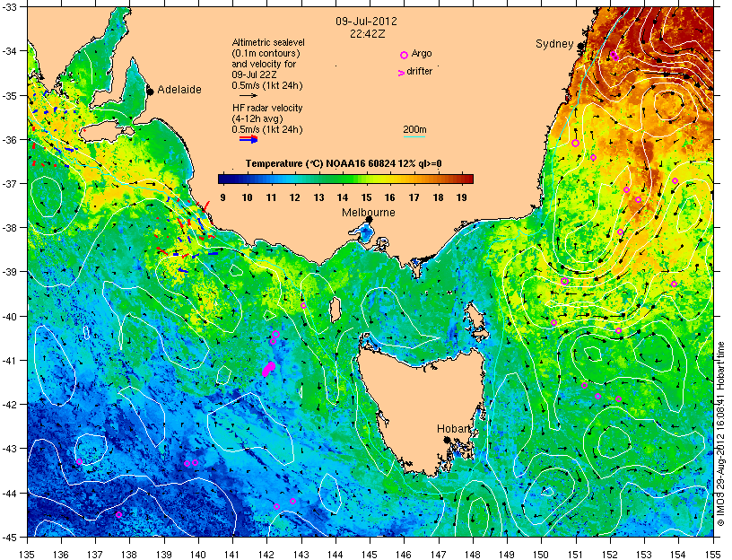The width and height of the screenshot is (732, 560).
Task: Click the black city dot beside Adelaide
Action: (150, 92)
